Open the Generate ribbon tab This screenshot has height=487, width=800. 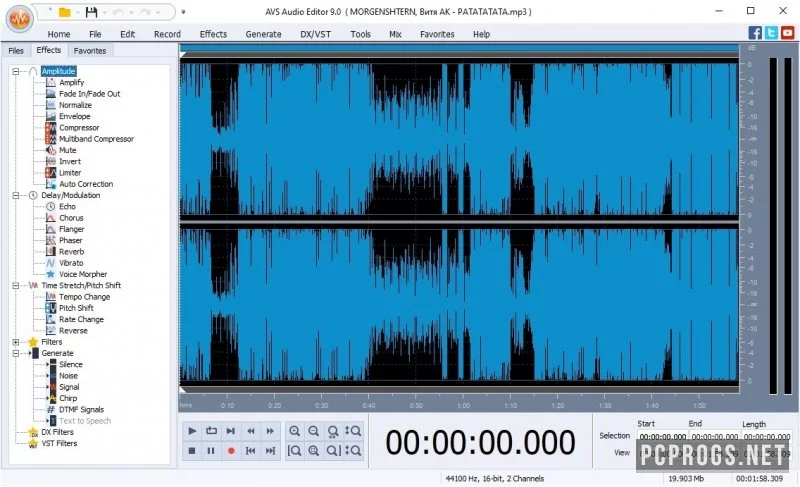263,34
